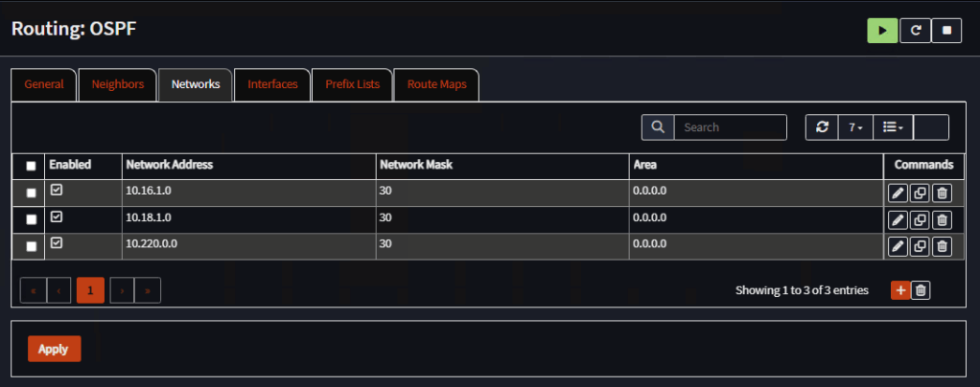Toggle the select-all header checkbox
The image size is (980, 387).
coord(31,166)
